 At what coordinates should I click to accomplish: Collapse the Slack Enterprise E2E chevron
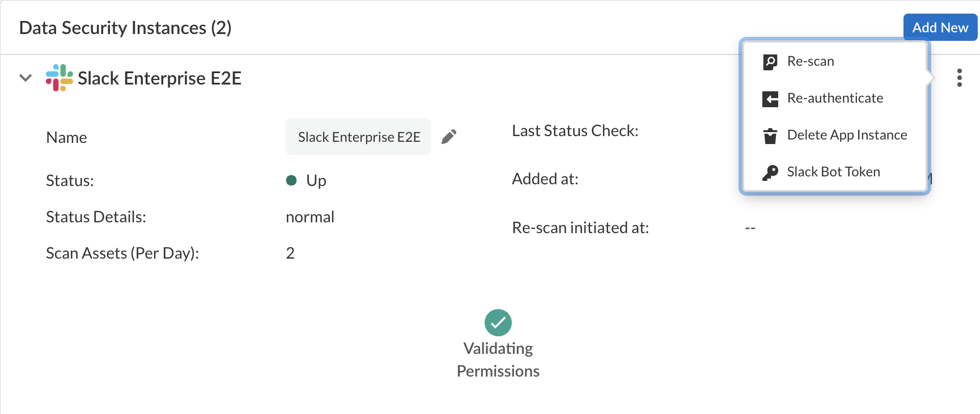coord(26,78)
